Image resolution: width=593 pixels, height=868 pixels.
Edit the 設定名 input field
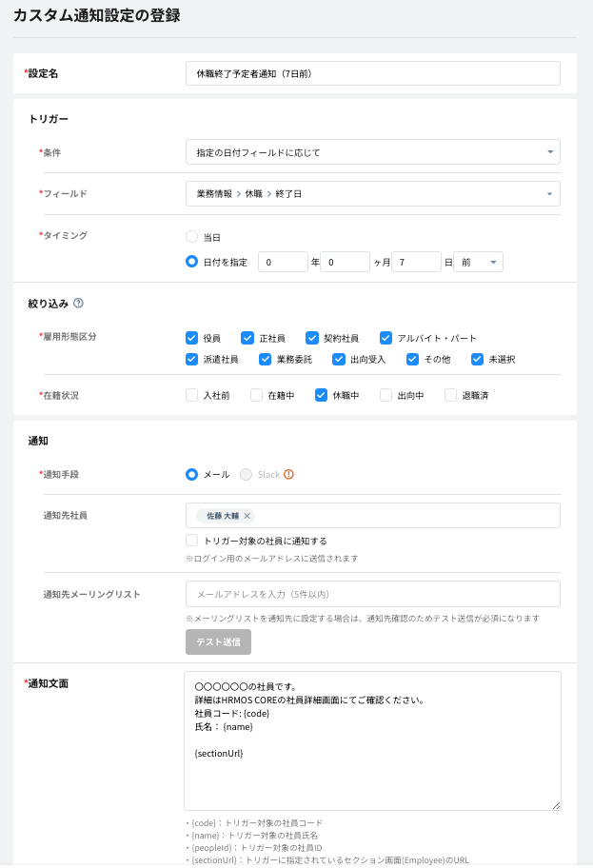coord(372,73)
